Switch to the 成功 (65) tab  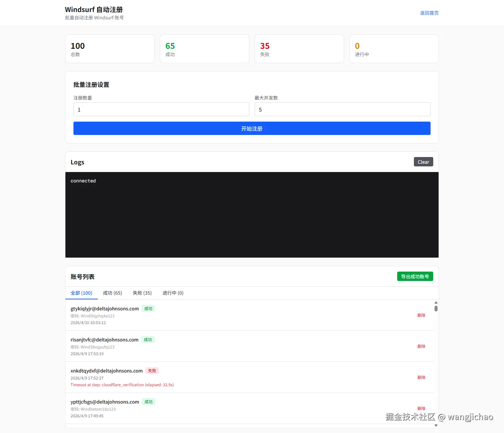[112, 293]
